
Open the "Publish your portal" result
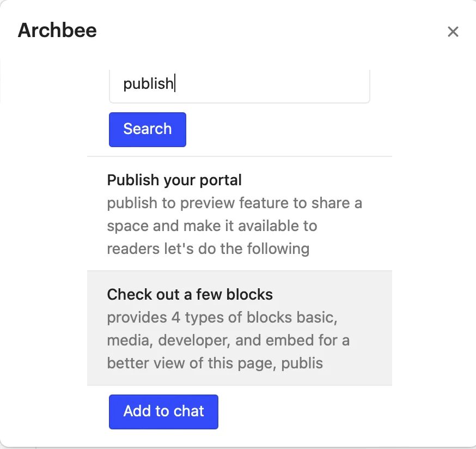(x=240, y=214)
